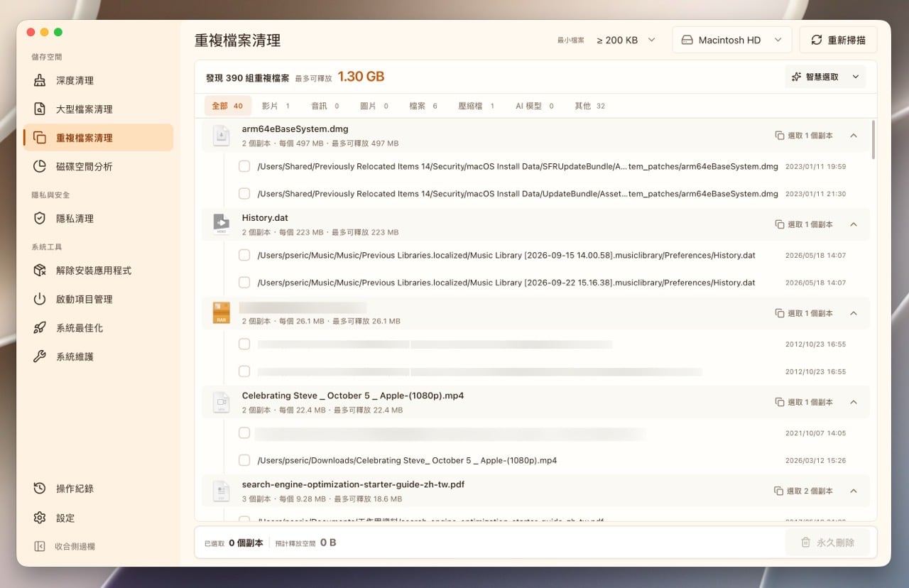Check the first History.dat file copy

point(244,255)
